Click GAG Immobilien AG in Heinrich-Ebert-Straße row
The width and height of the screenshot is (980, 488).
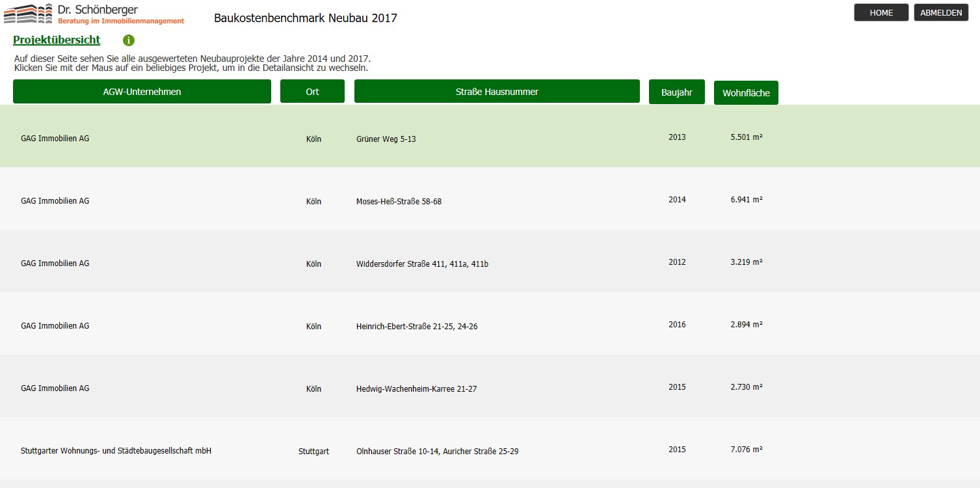[x=55, y=326]
